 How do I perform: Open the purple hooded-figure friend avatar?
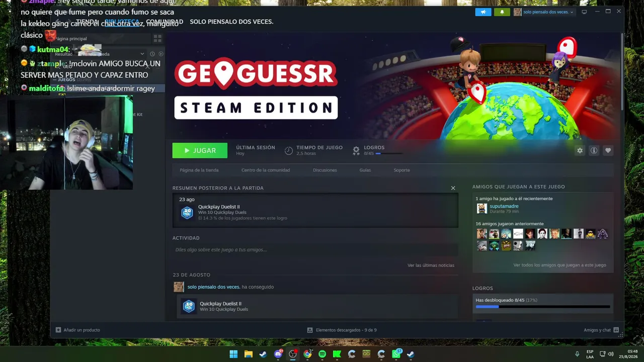(x=603, y=234)
